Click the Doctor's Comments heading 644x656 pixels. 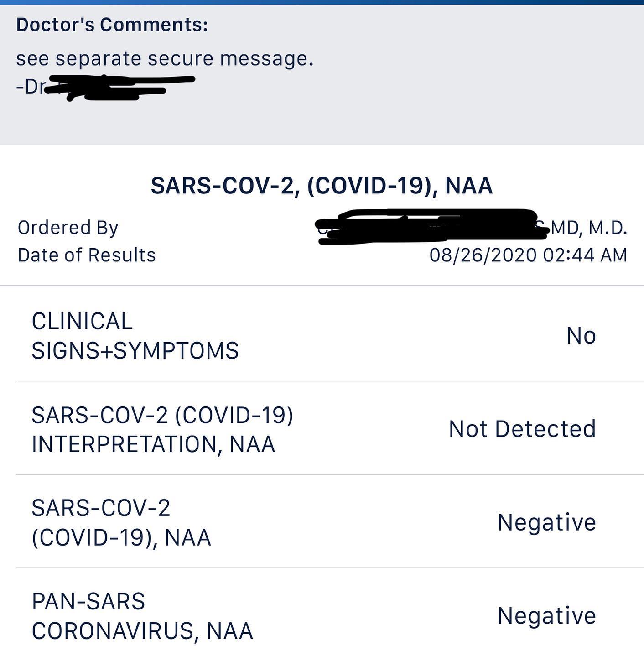[112, 25]
